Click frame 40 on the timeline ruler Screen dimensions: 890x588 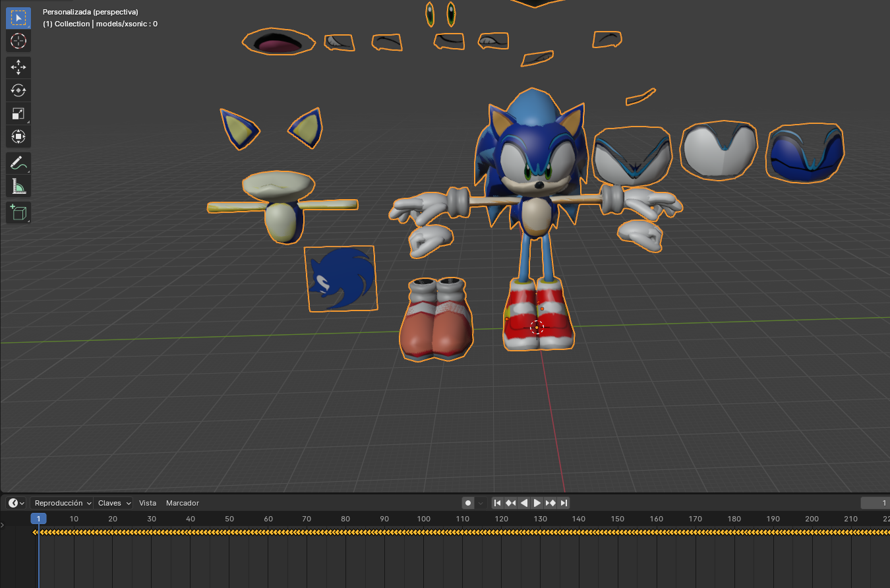coord(191,519)
